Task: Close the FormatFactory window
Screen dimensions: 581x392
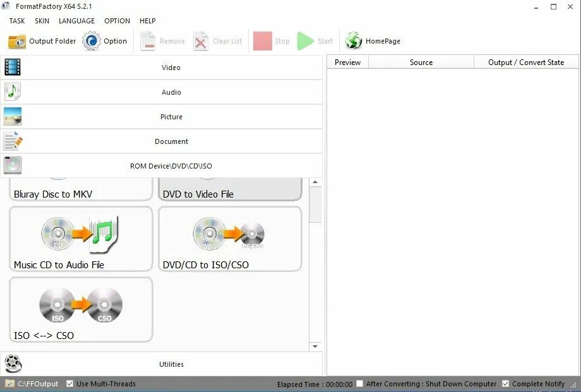Action: (570, 7)
